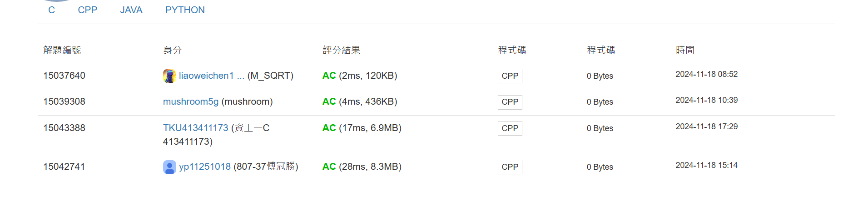Image resolution: width=868 pixels, height=218 pixels.
Task: Select the CPP language tab
Action: coord(87,10)
